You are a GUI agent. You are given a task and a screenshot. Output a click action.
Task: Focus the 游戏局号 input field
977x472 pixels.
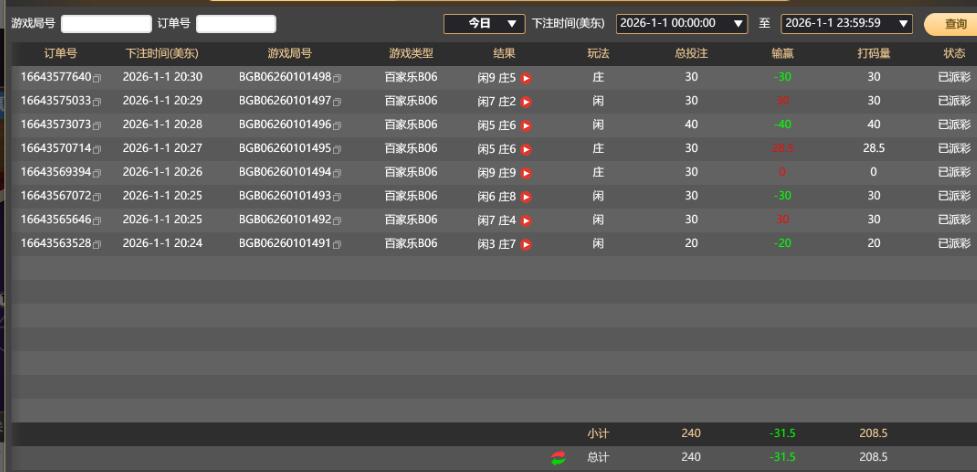106,24
